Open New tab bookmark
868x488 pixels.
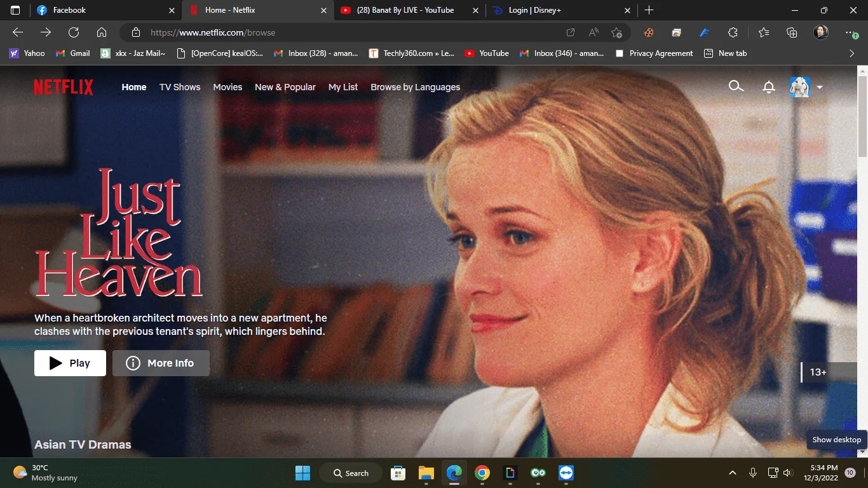tap(725, 53)
